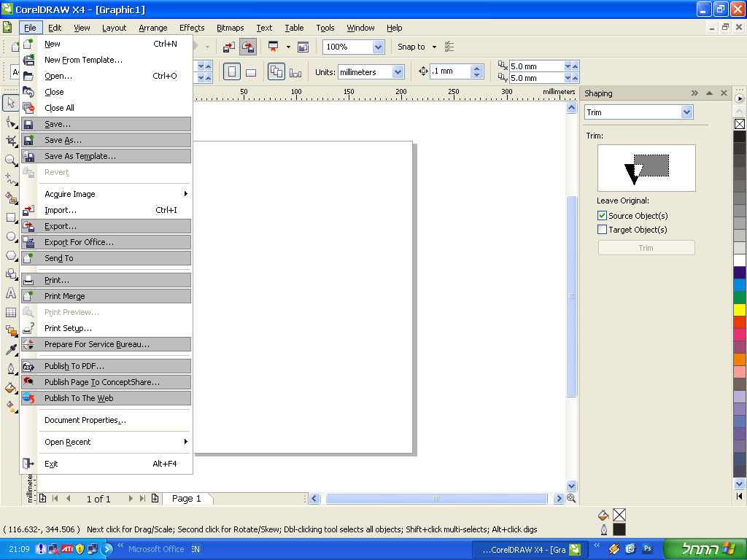The height and width of the screenshot is (560, 747).
Task: Click the Page 1 tab
Action: (186, 499)
